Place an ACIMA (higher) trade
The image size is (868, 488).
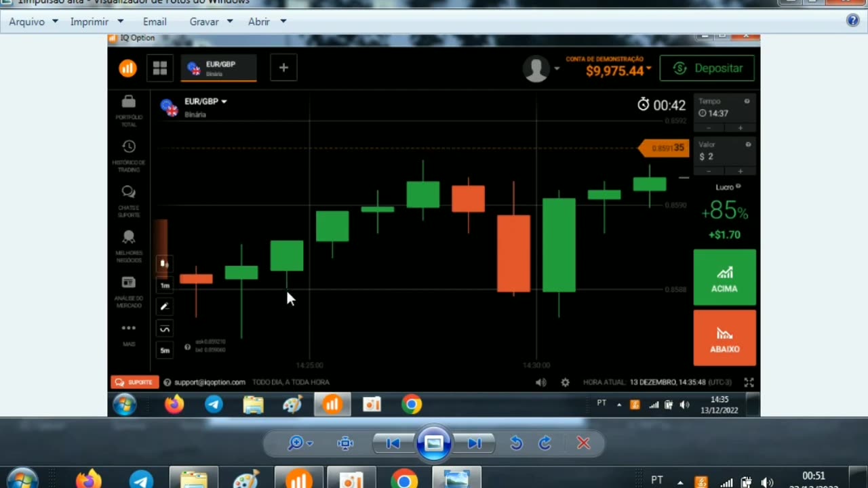click(x=724, y=277)
